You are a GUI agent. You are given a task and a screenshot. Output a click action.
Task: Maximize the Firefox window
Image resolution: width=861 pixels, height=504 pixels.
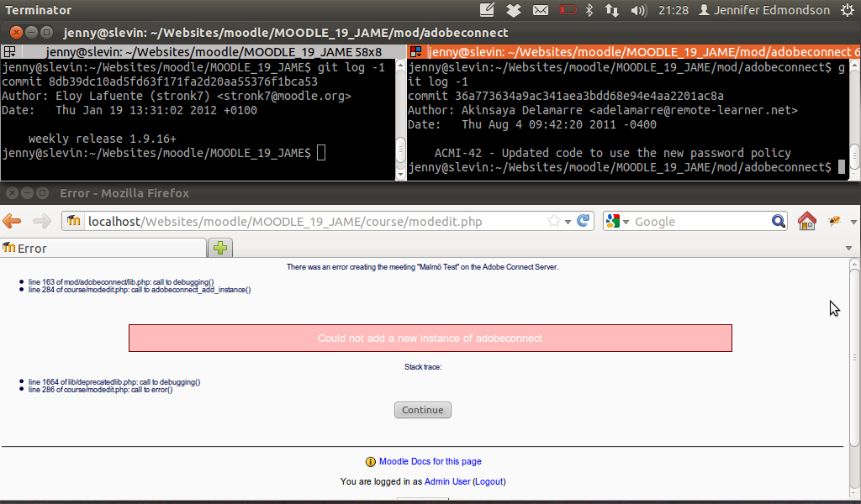pyautogui.click(x=42, y=193)
